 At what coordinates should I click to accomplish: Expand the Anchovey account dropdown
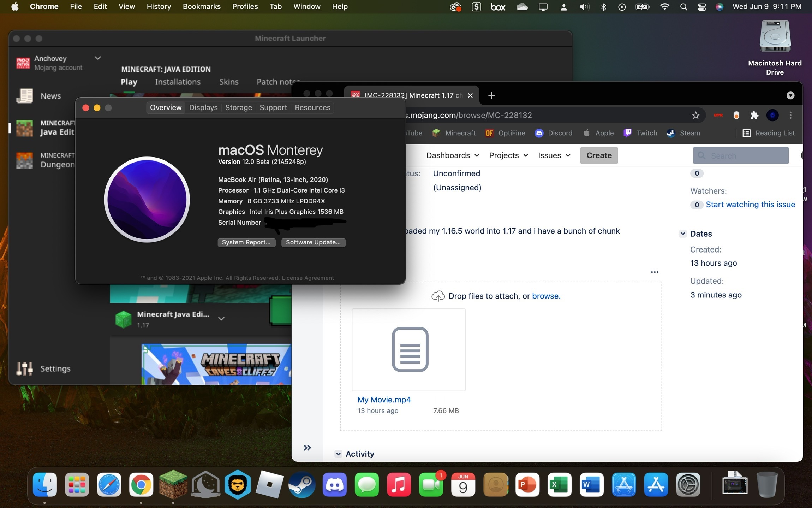point(98,58)
